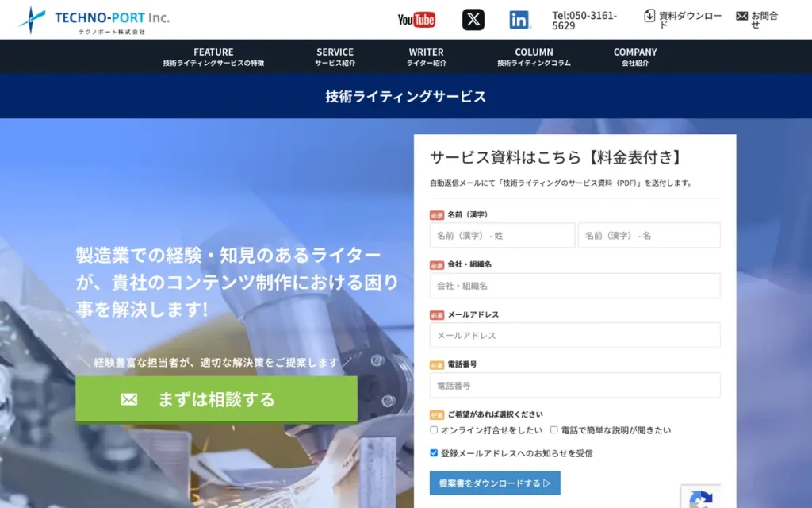Viewport: 812px width, 508px height.
Task: Check the 電話で簡単な説明が聞きたい checkbox
Action: pos(553,429)
